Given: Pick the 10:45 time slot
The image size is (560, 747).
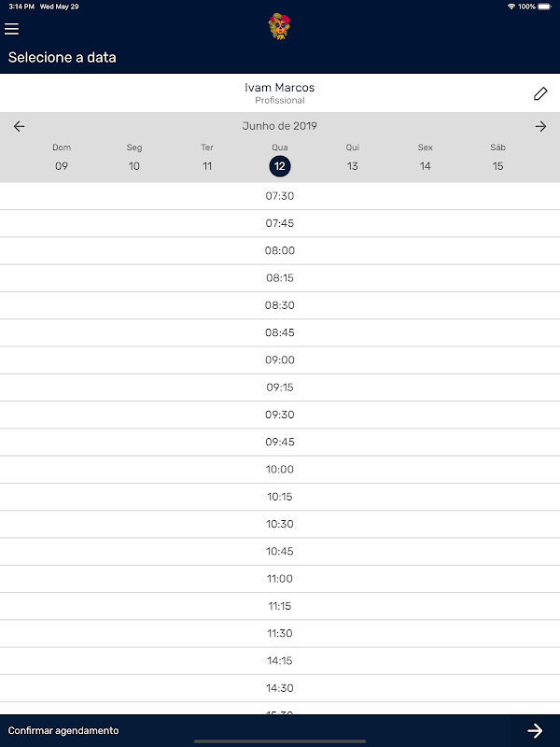Looking at the screenshot, I should pyautogui.click(x=280, y=552).
